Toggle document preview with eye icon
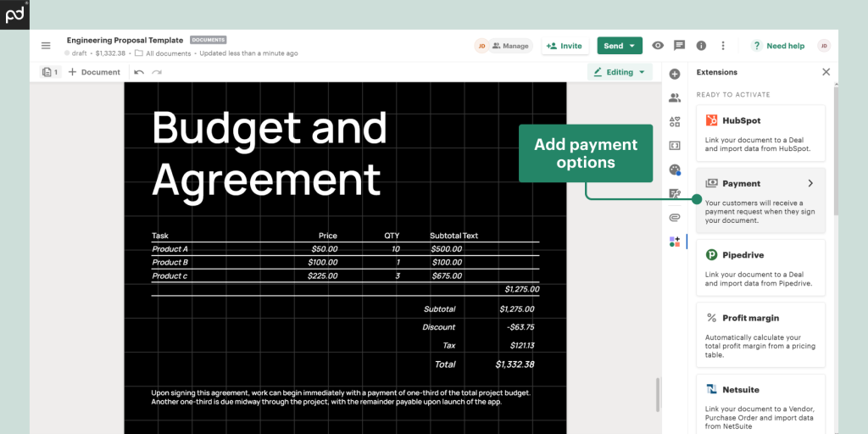The image size is (868, 434). 658,46
